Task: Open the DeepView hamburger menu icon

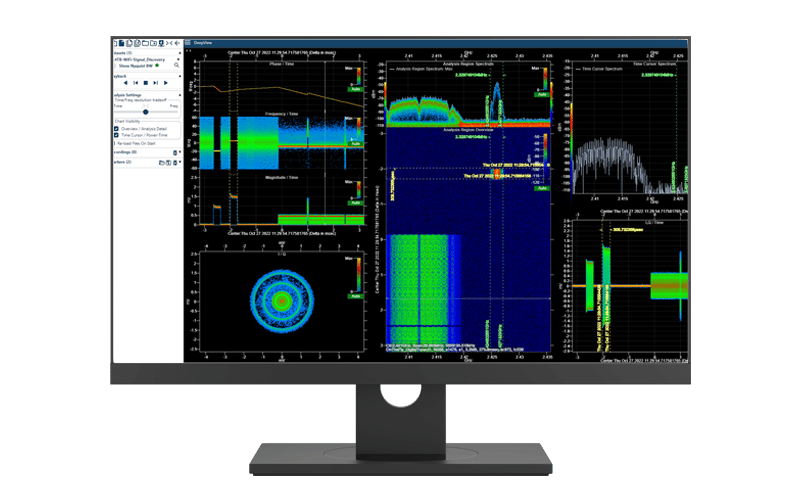Action: 187,44
